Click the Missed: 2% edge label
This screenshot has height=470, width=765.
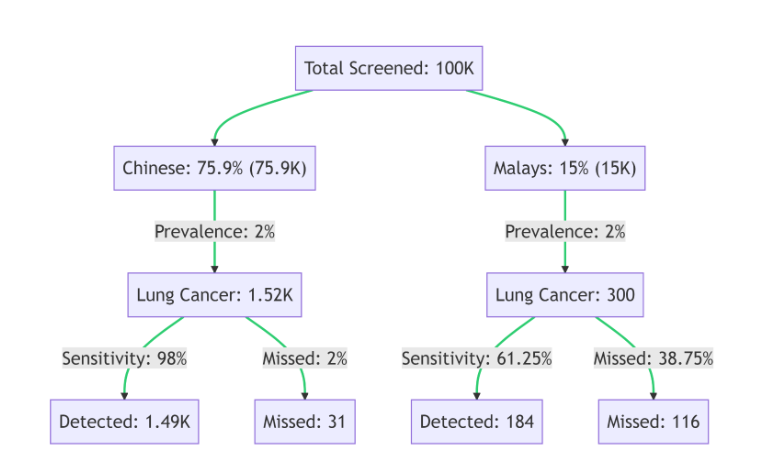click(304, 358)
